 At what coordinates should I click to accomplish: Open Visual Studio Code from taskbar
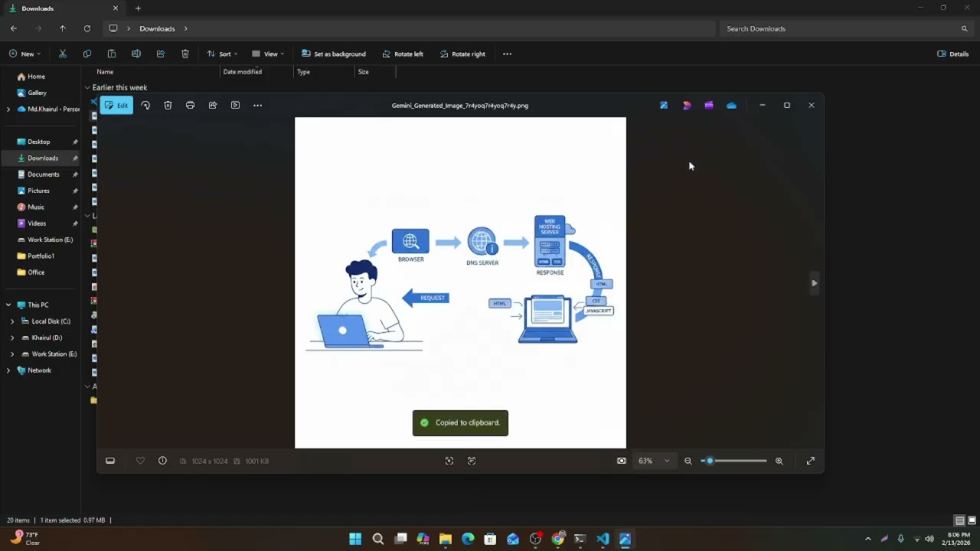[x=603, y=539]
